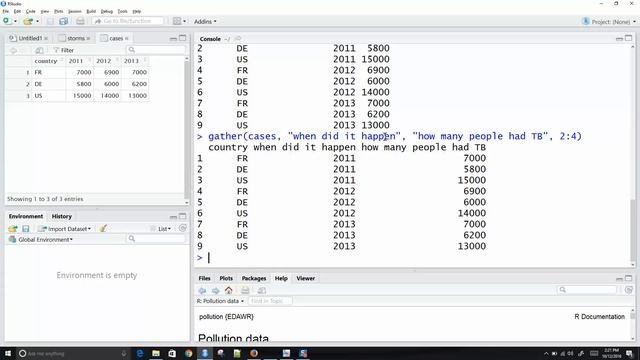Viewport: 640px width, 360px height.
Task: Click the US 15000 cell in cases table
Action: pyautogui.click(x=79, y=96)
